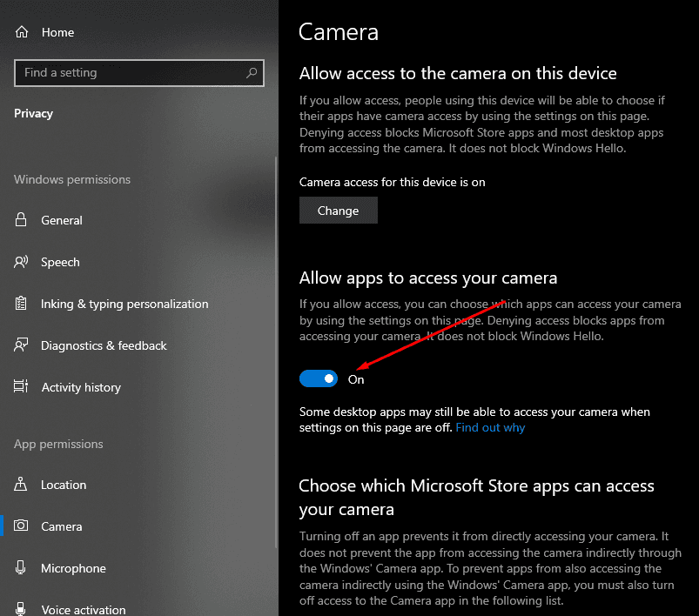Select the 'Camera' label in App permissions
Screen dimensions: 699x616
point(62,526)
